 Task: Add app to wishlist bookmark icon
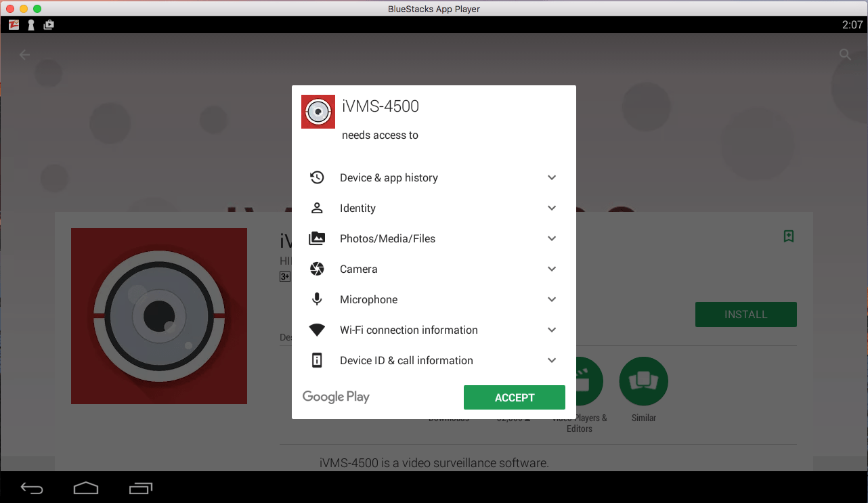(x=789, y=236)
